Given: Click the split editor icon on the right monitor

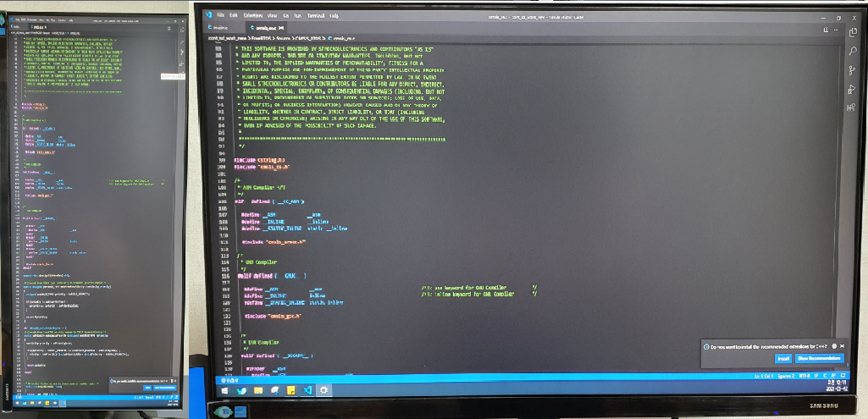Looking at the screenshot, I should 826,30.
